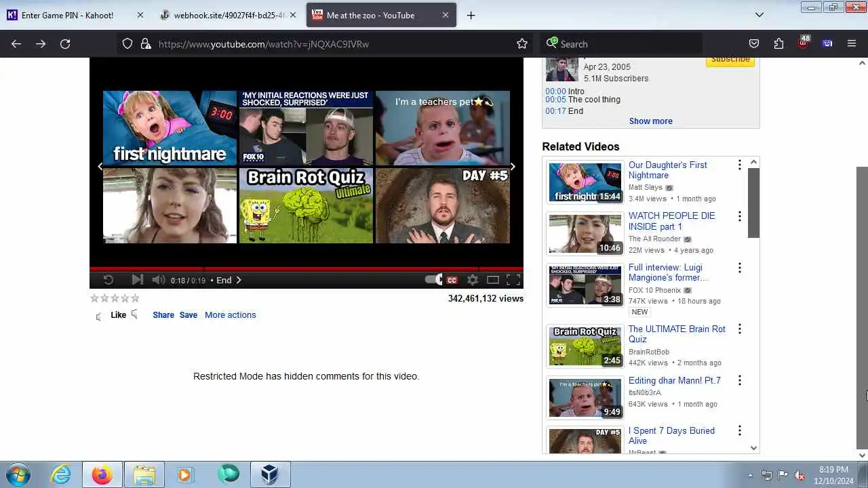868x488 pixels.
Task: Expand the End chapter chevron
Action: coord(239,280)
